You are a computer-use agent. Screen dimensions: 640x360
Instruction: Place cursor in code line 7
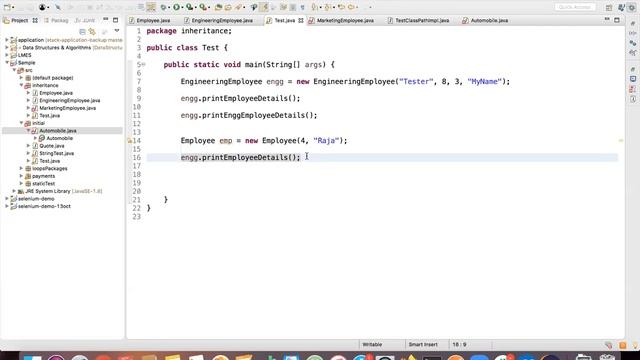point(345,82)
